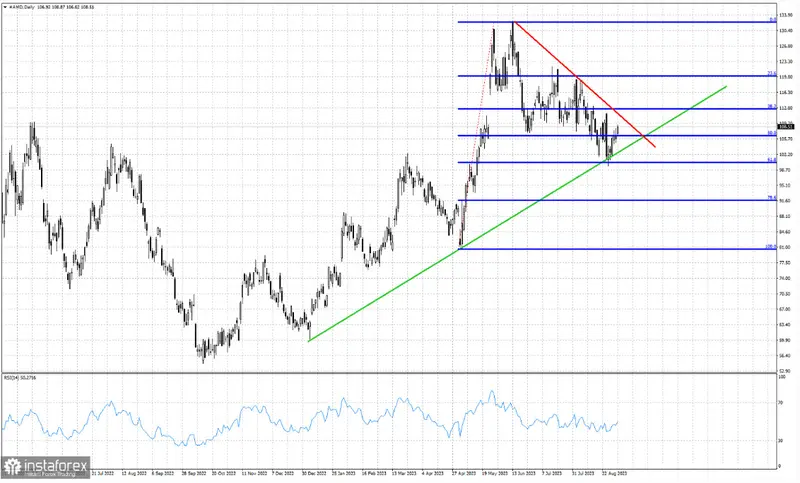The height and width of the screenshot is (483, 800).
Task: Click the current price tag 108.51
Action: pos(786,125)
